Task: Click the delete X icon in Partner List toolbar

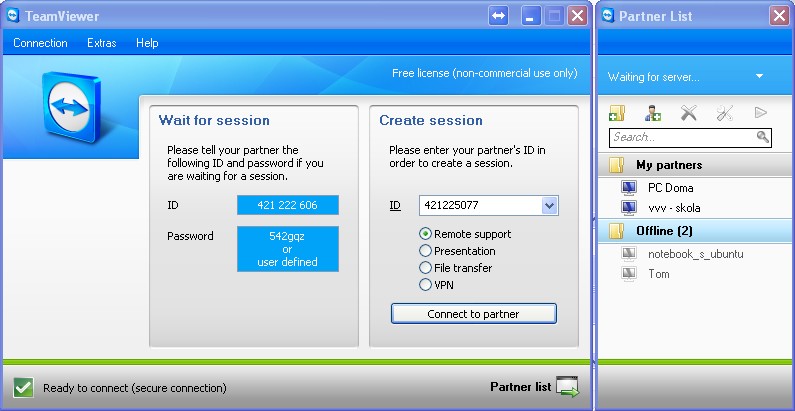Action: point(689,113)
